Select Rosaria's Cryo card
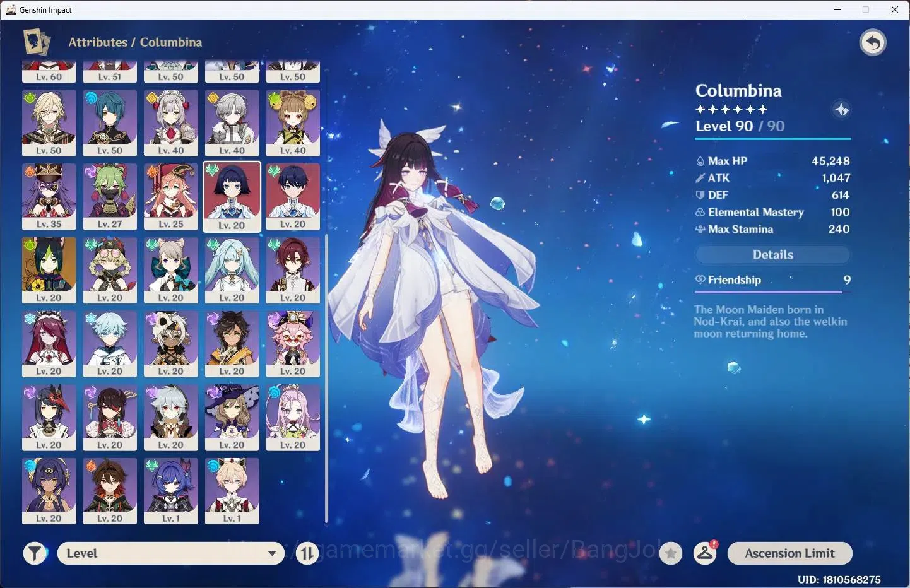The image size is (910, 588). coord(49,344)
